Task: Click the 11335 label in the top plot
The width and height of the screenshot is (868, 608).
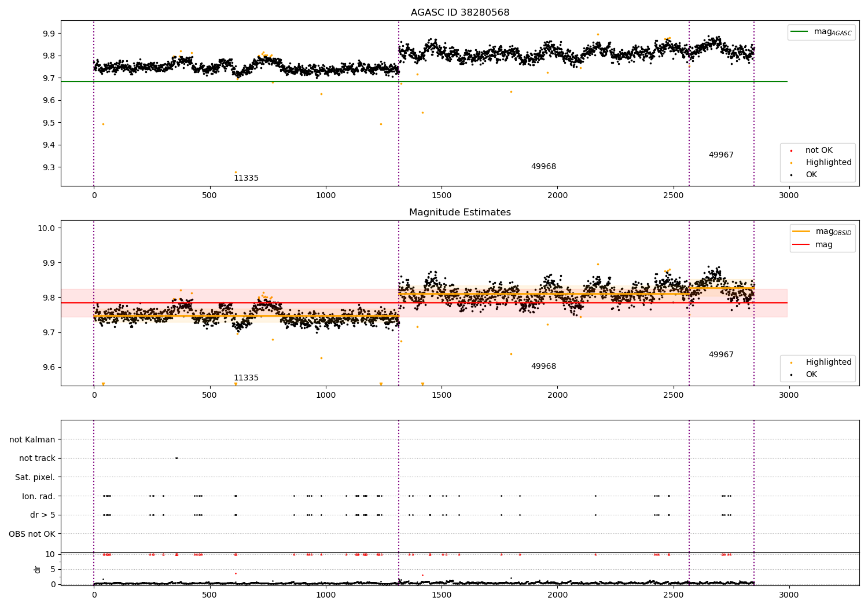Action: tap(246, 178)
